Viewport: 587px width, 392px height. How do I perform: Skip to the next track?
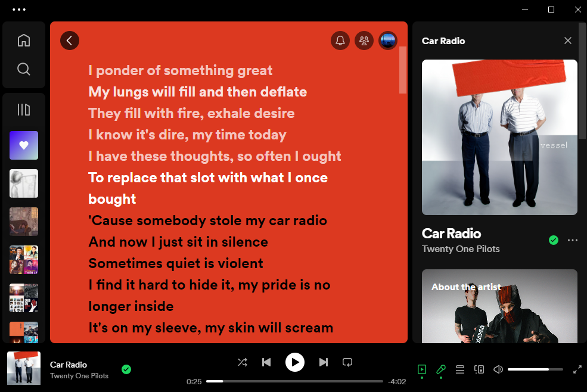[324, 362]
